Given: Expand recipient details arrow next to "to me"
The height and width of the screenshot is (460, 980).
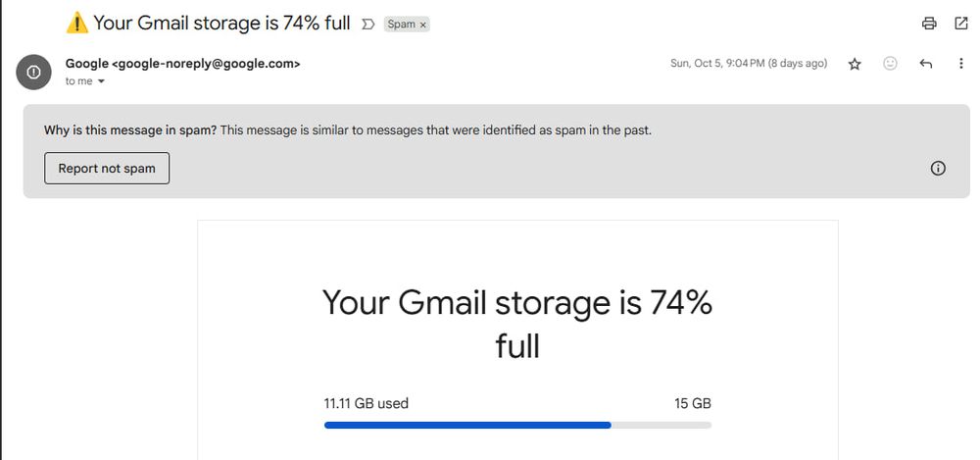Looking at the screenshot, I should click(x=101, y=81).
